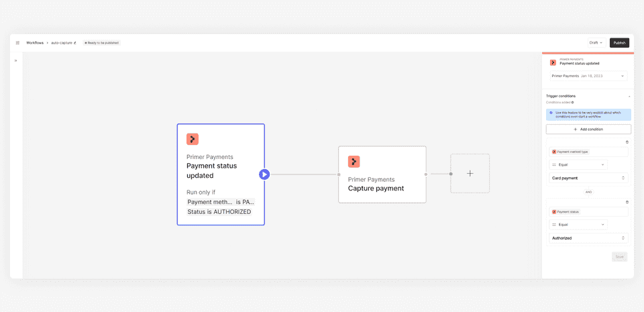Click the info icon in blue hint banner

pyautogui.click(x=551, y=112)
